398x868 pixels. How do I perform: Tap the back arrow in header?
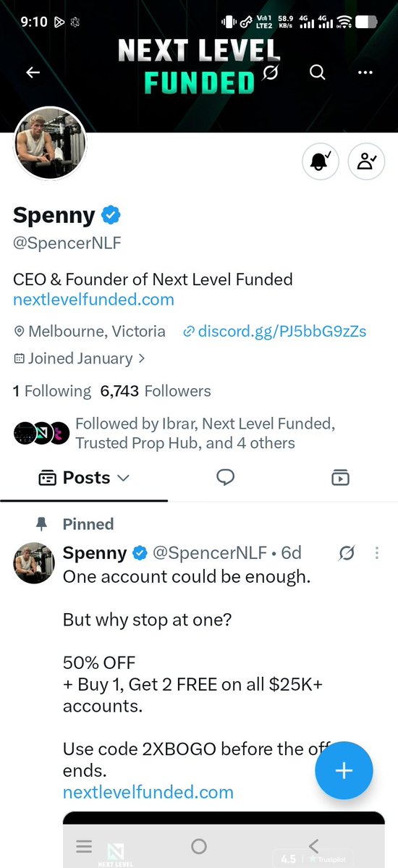pyautogui.click(x=33, y=72)
